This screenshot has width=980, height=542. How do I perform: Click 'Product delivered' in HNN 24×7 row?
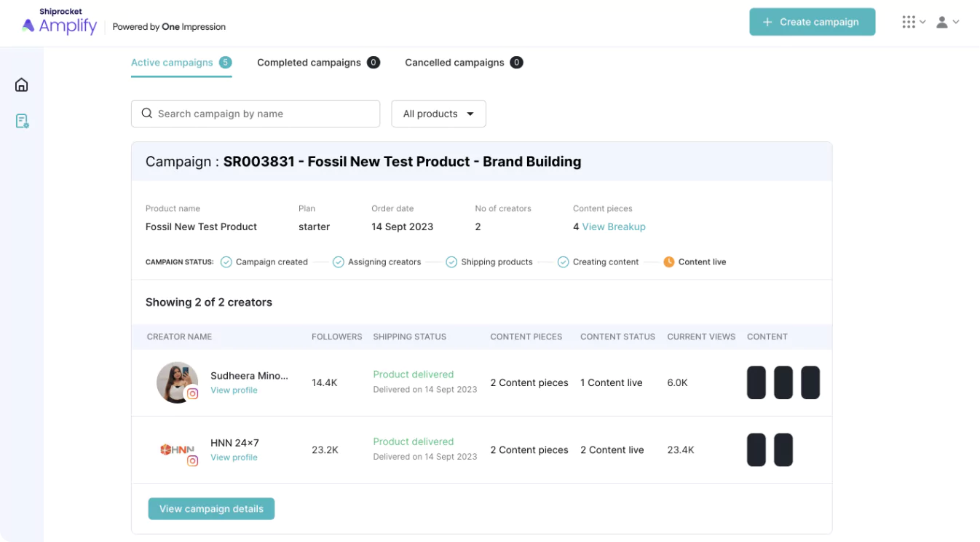[414, 441]
